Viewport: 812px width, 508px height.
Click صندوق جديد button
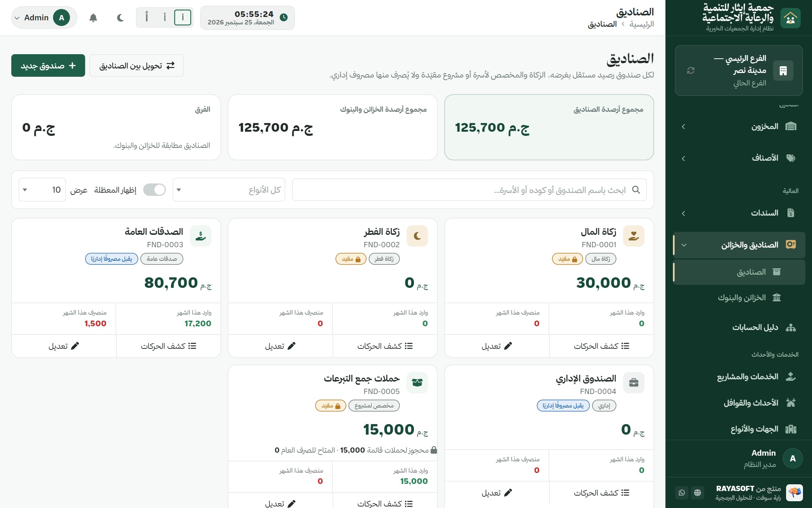[48, 65]
